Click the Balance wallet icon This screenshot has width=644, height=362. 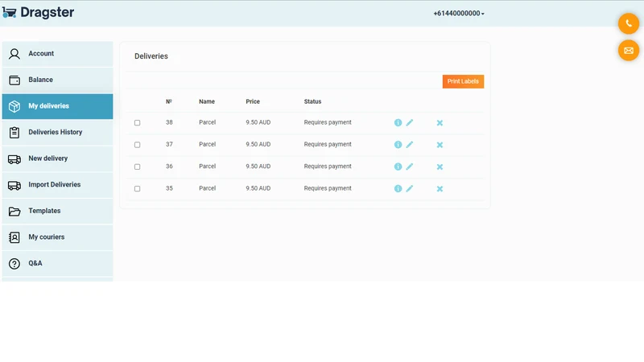point(14,80)
